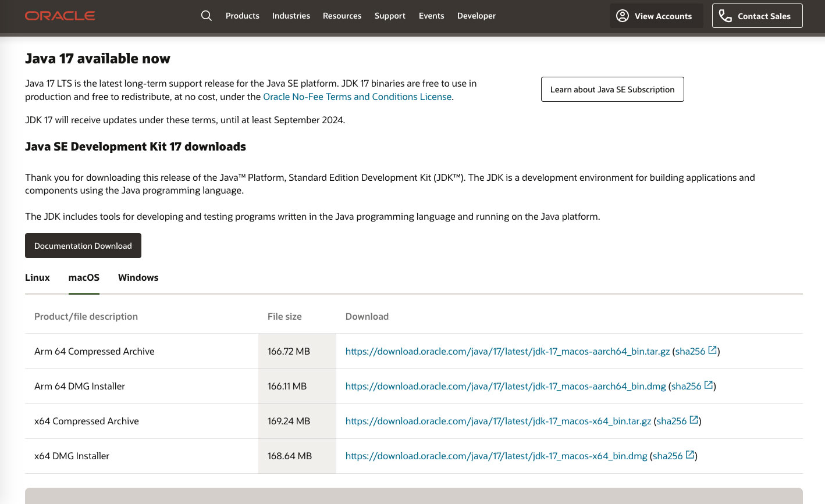
Task: Switch to the Windows tab
Action: [x=138, y=277]
